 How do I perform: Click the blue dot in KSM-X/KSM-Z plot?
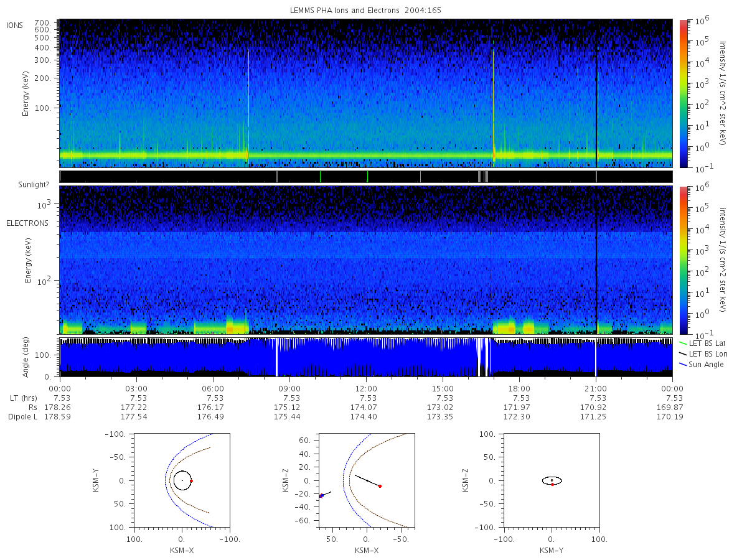321,496
